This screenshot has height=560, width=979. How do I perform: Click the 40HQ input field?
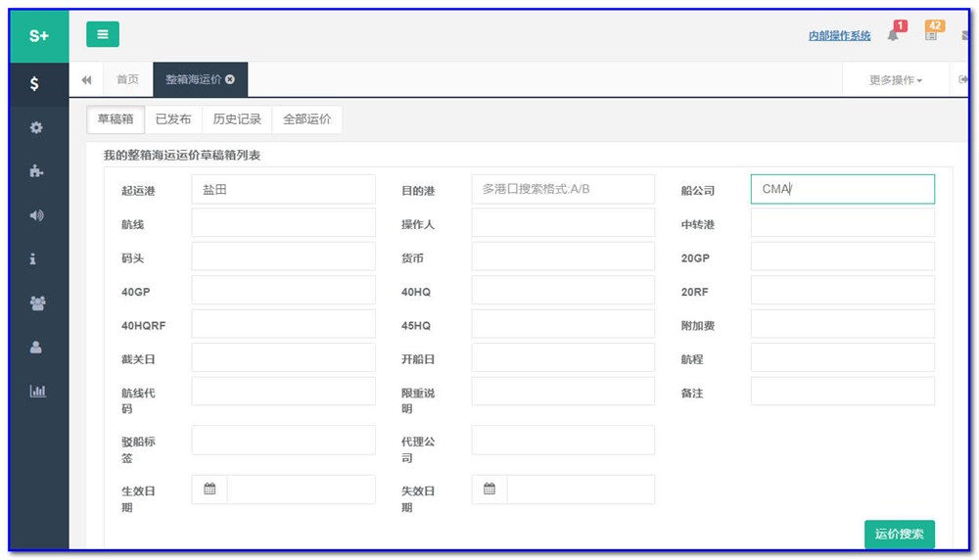563,291
